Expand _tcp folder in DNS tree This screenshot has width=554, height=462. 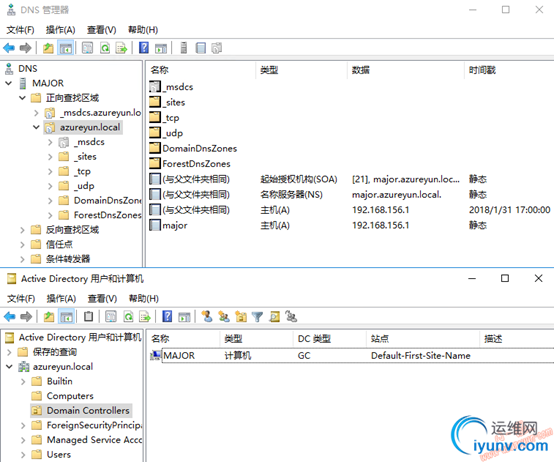[x=50, y=172]
